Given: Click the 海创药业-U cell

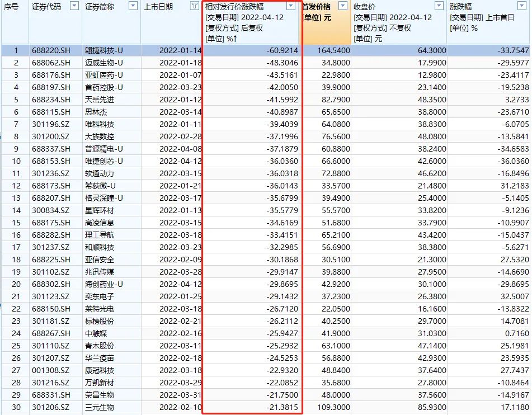Looking at the screenshot, I should coord(104,284).
